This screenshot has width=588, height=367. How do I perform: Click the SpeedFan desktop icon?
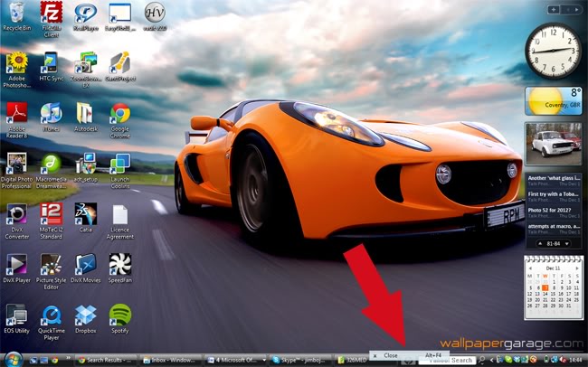coord(119,264)
